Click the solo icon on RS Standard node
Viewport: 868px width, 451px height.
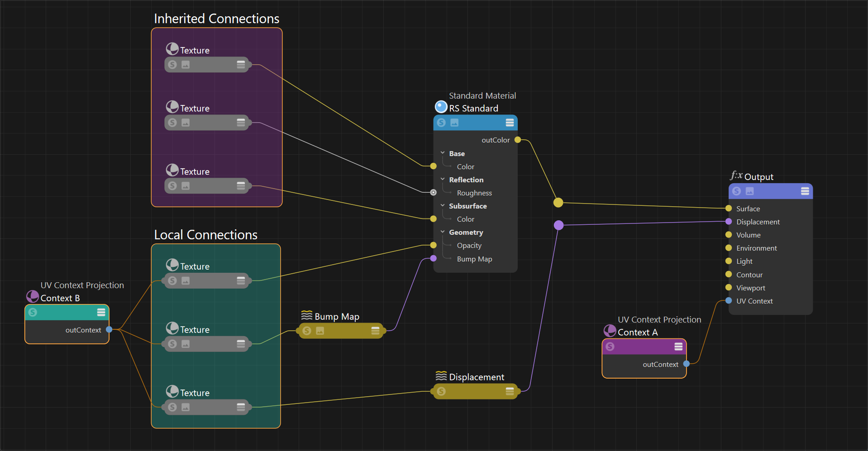442,123
